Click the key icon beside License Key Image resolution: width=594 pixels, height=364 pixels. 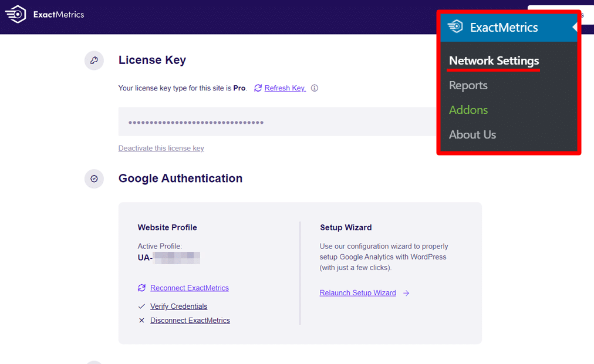(94, 60)
